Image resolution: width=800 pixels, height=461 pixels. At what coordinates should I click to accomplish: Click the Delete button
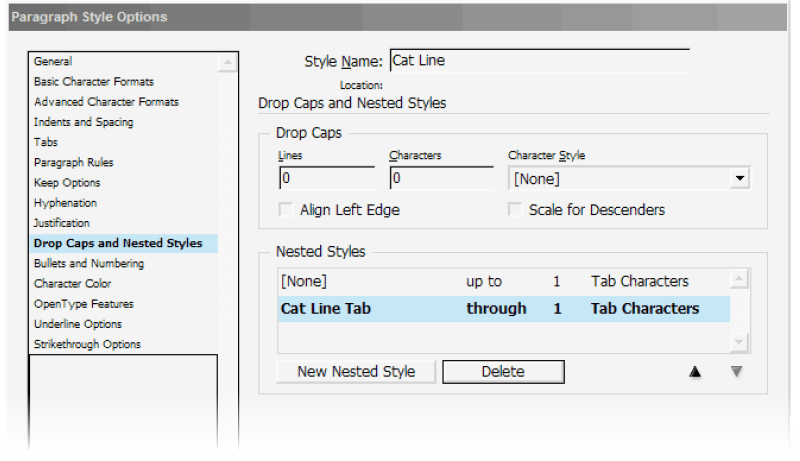tap(503, 372)
